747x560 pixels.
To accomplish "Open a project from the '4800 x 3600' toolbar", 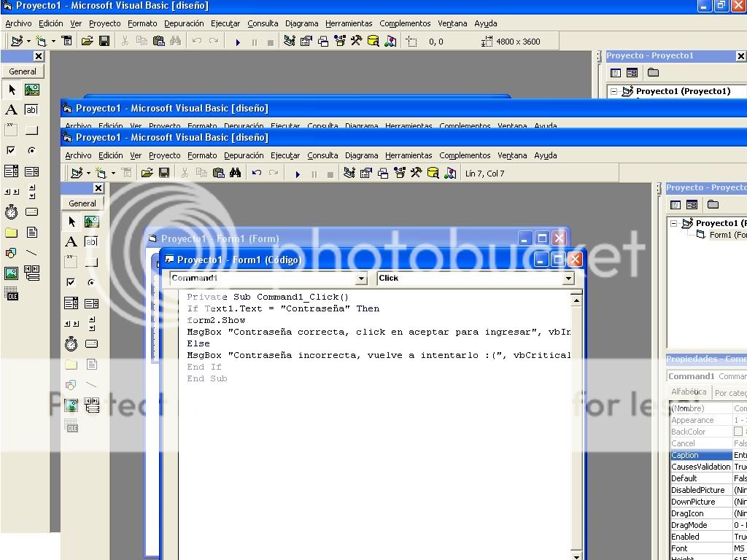I will (88, 41).
